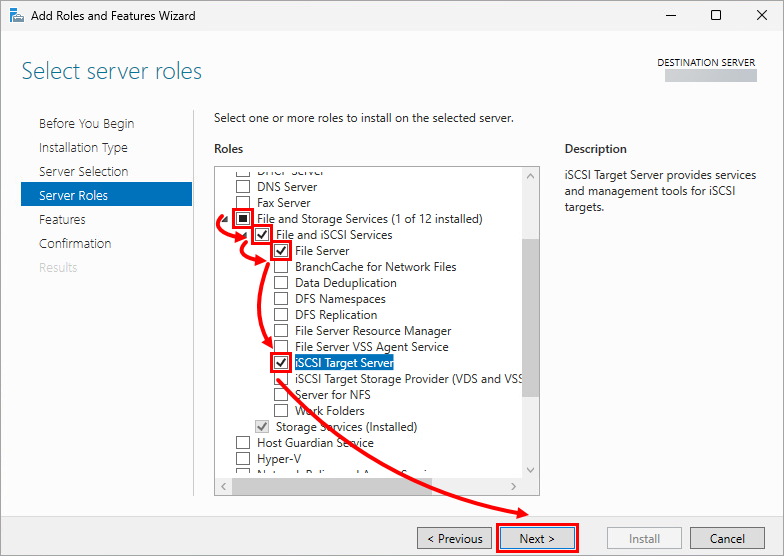Check the Data Deduplication checkbox
The image size is (784, 556).
coord(281,282)
